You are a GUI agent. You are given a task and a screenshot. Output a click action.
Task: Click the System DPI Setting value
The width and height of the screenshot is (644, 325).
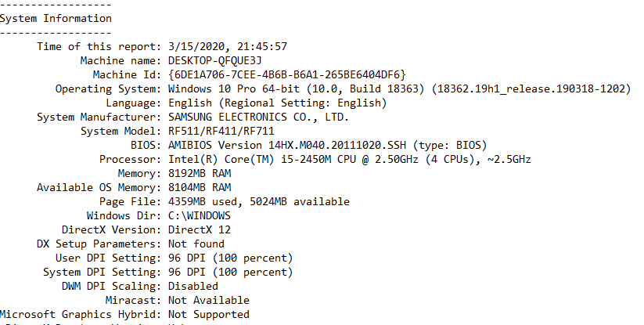pyautogui.click(x=230, y=272)
